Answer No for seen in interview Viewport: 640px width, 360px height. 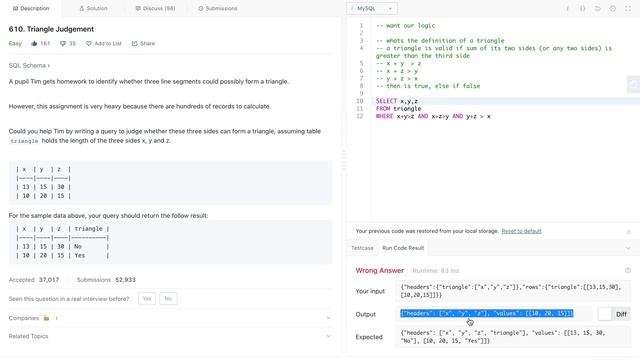[168, 299]
